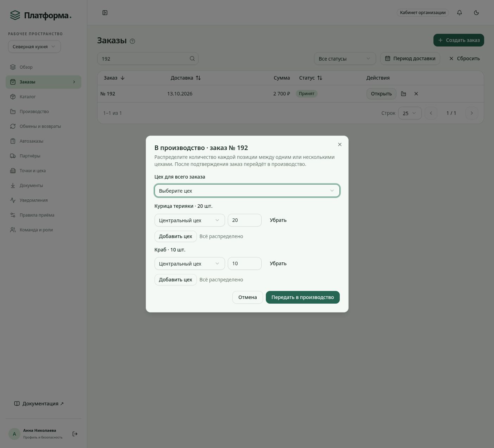494x448 pixels.
Task: Click Создать заказ button
Action: [458, 40]
